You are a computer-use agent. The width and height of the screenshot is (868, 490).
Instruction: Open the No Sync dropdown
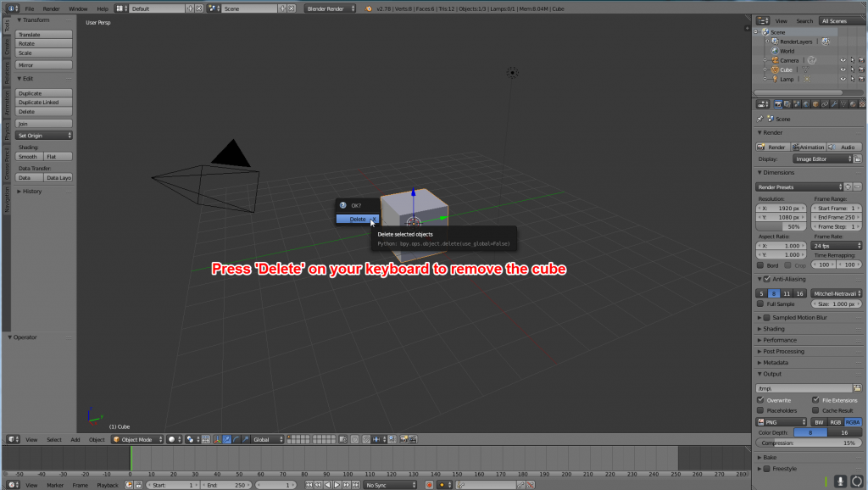coord(390,485)
